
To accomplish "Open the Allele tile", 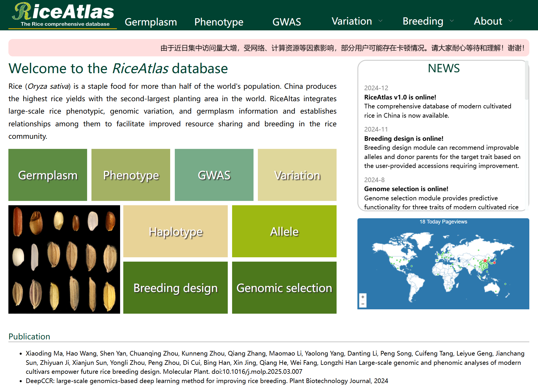I will click(284, 231).
